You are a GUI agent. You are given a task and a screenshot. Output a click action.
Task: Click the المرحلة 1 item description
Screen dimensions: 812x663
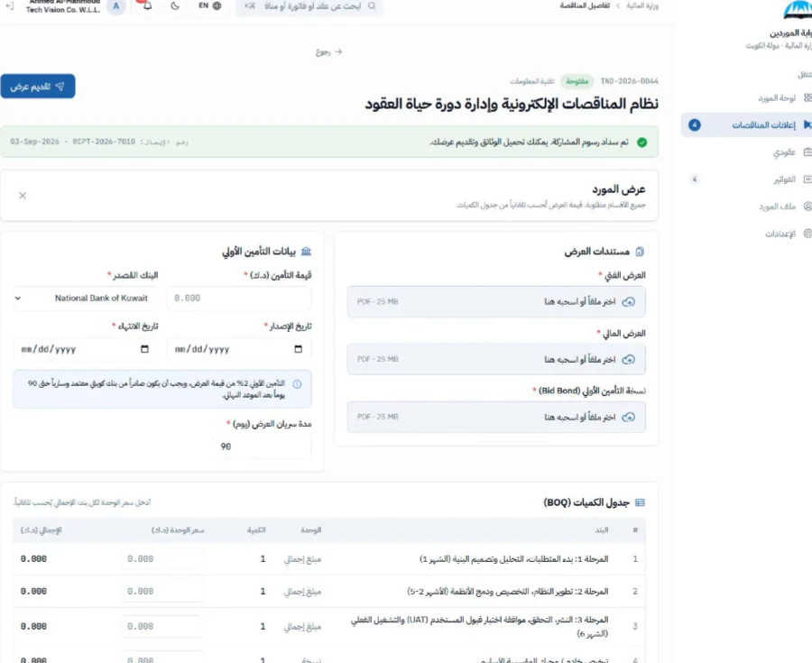(x=513, y=559)
